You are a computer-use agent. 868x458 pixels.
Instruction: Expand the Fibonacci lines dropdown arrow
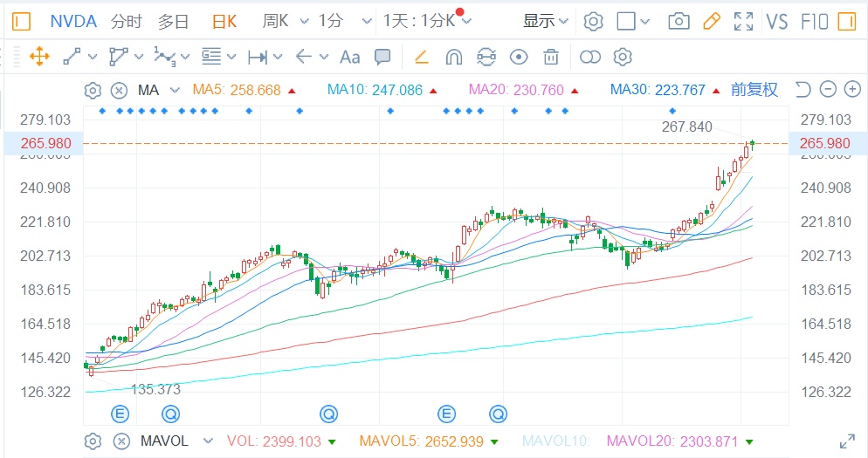click(231, 57)
